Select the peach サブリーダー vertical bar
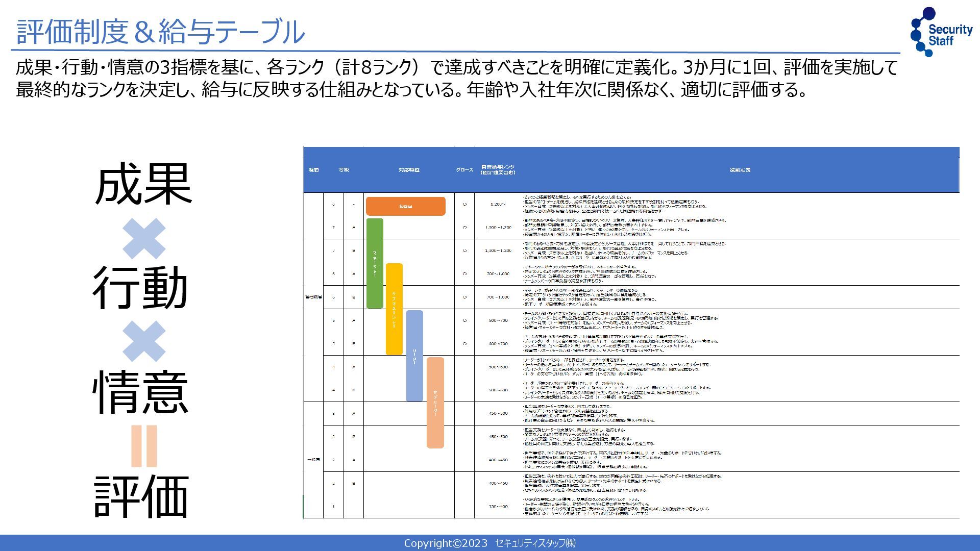Screen dimensions: 980x551 (435, 403)
